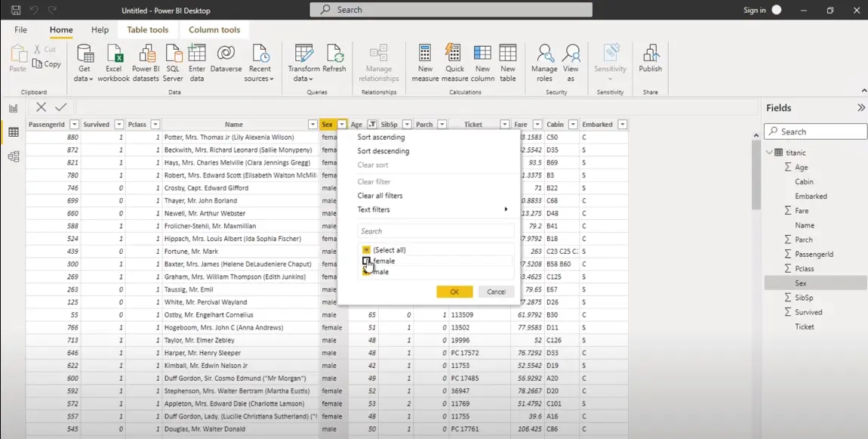
Task: Click the filter values Search box
Action: [x=436, y=231]
